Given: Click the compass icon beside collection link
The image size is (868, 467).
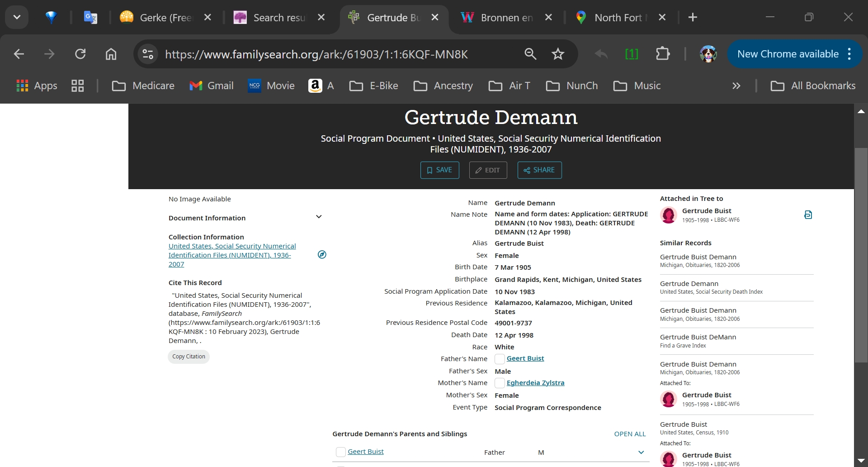Looking at the screenshot, I should [x=322, y=254].
